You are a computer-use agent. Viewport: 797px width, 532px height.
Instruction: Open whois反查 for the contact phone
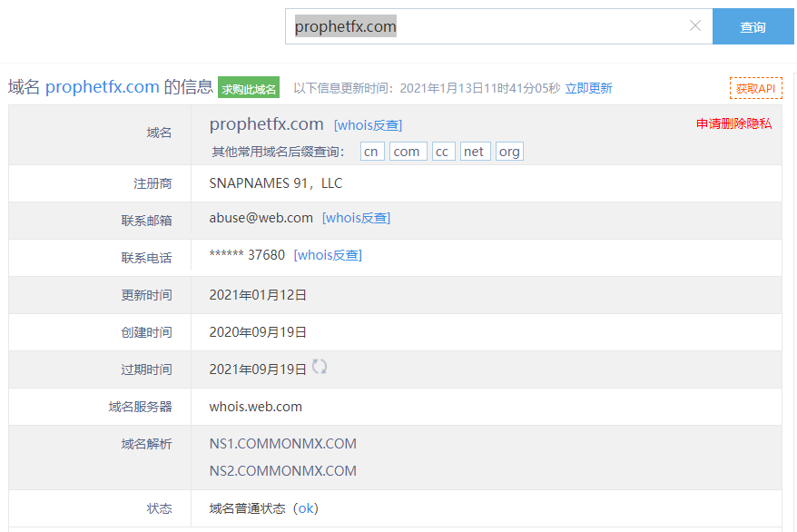328,255
